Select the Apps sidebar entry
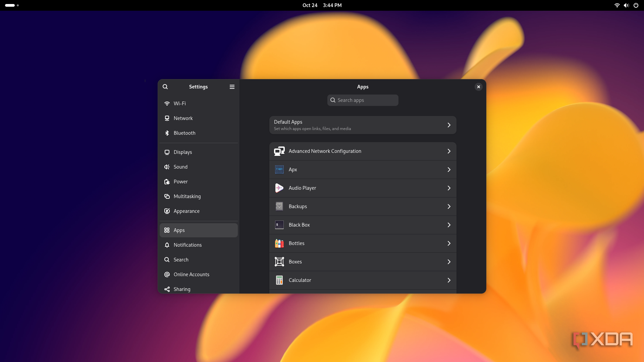 pyautogui.click(x=199, y=230)
